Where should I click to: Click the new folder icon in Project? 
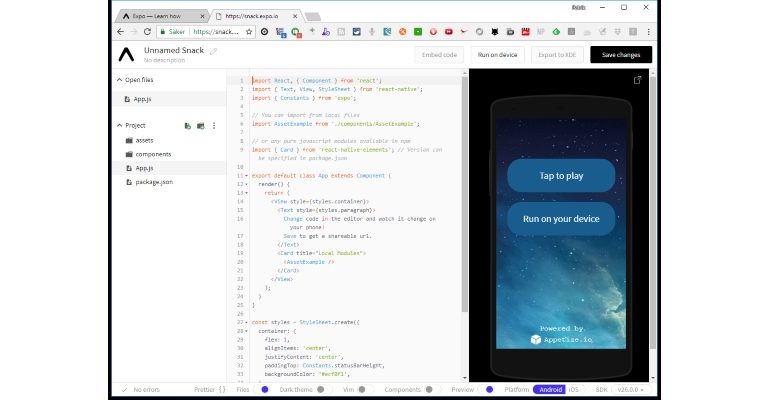coord(200,125)
